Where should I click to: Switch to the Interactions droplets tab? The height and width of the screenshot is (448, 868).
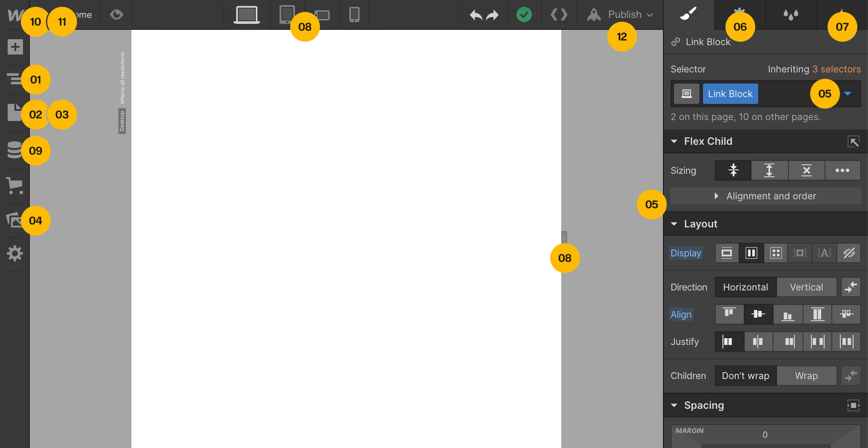(x=791, y=14)
